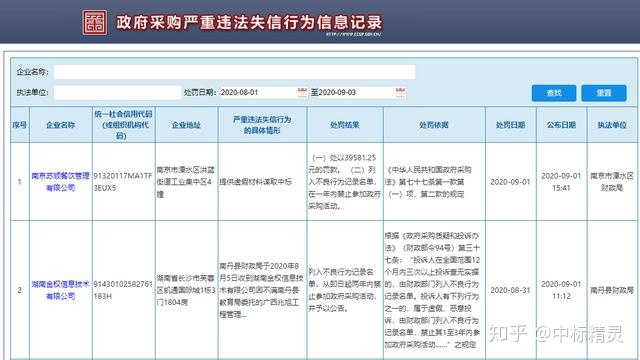
Task: Click the 公布日期 column header
Action: 561,125
